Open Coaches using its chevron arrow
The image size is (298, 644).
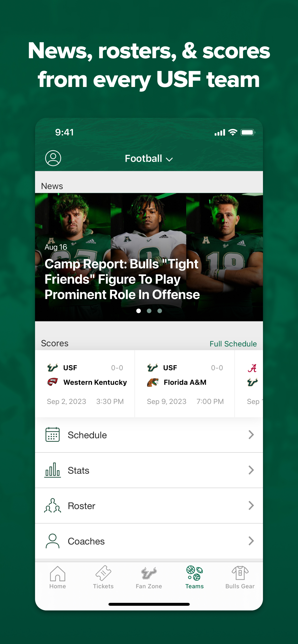point(251,541)
